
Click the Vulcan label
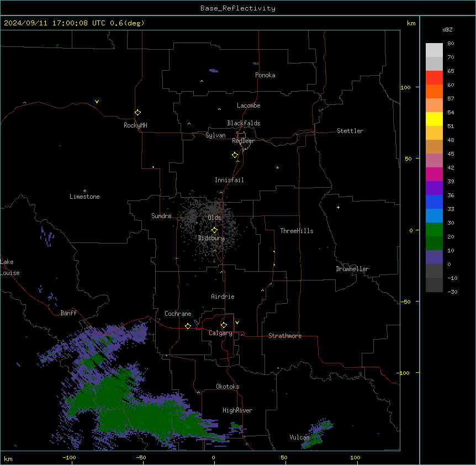pyautogui.click(x=299, y=437)
